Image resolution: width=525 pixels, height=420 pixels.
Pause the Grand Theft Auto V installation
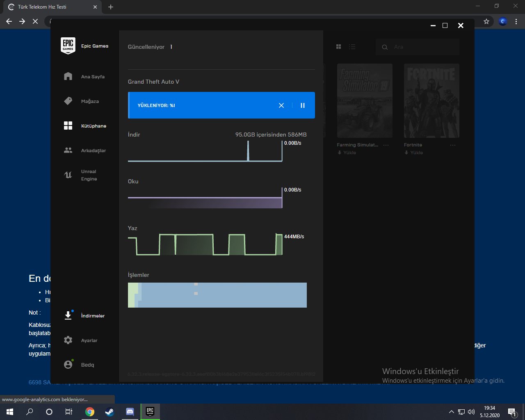(303, 105)
